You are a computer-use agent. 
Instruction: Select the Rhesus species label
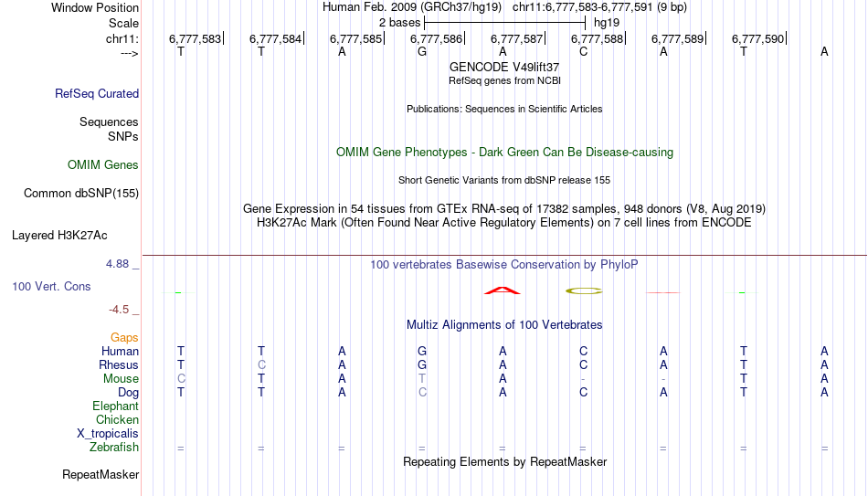pyautogui.click(x=119, y=365)
